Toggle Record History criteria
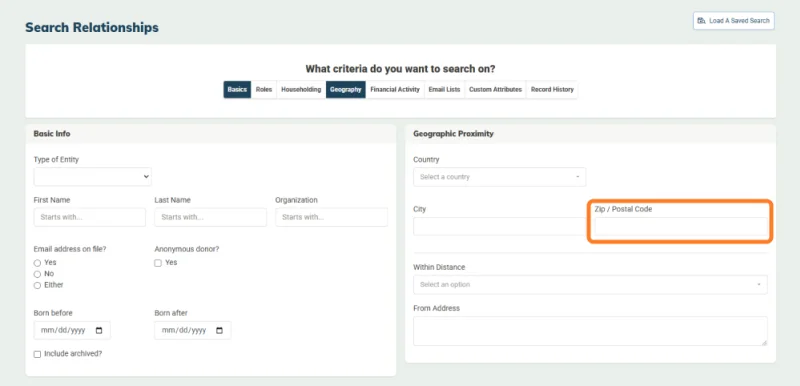This screenshot has width=800, height=386. click(x=552, y=89)
